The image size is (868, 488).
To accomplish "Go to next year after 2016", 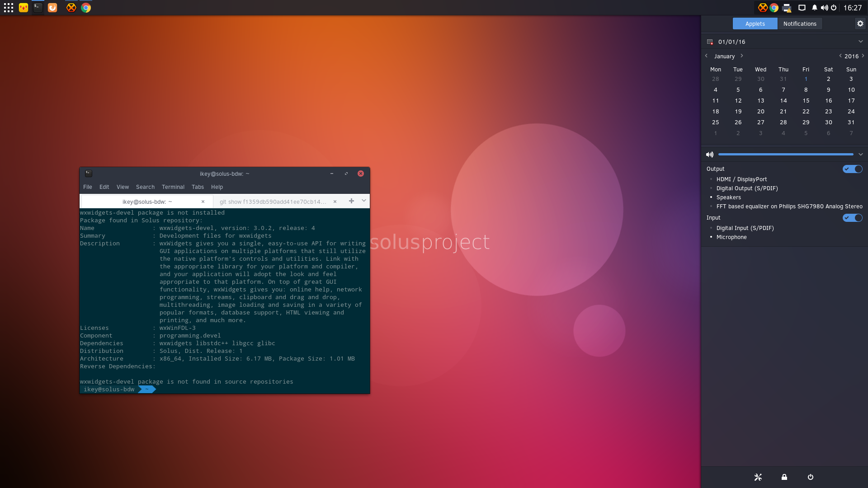I will tap(863, 56).
